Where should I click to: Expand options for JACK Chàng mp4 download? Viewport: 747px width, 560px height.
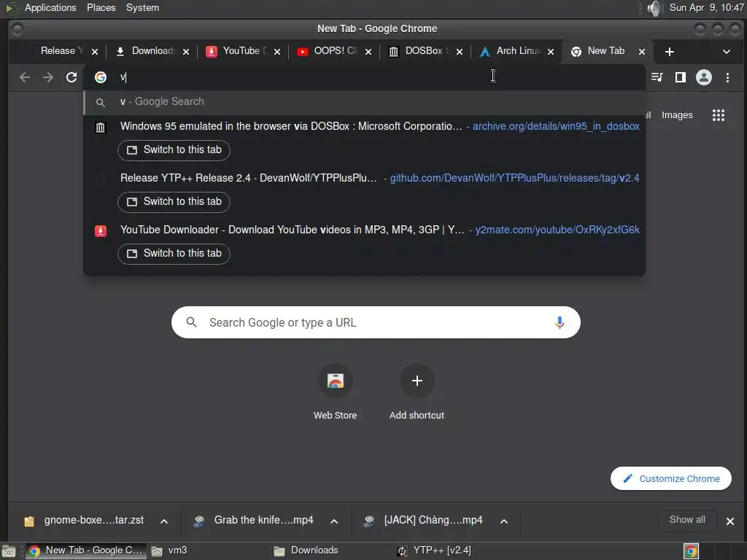pyautogui.click(x=504, y=521)
